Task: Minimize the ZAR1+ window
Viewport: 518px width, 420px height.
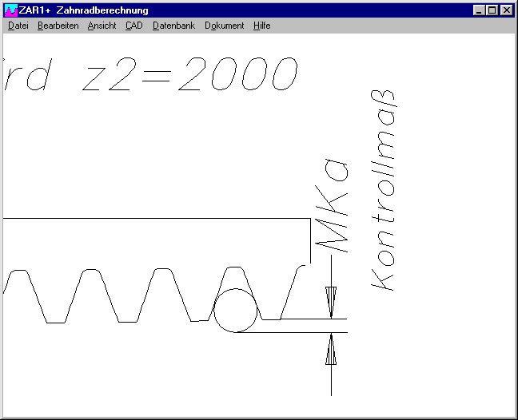Action: 479,10
